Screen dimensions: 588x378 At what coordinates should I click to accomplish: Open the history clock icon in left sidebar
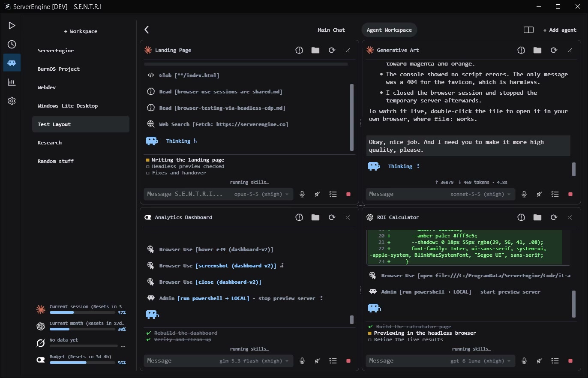12,44
